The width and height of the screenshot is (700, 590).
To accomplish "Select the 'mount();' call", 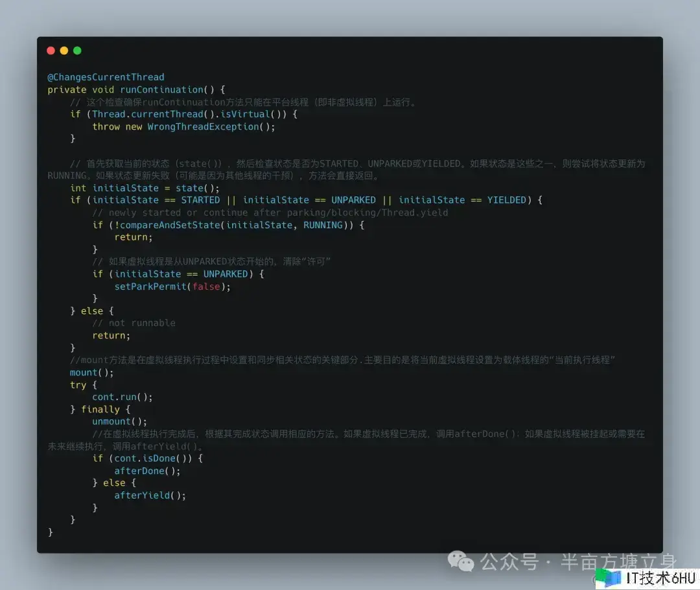I will click(x=91, y=373).
